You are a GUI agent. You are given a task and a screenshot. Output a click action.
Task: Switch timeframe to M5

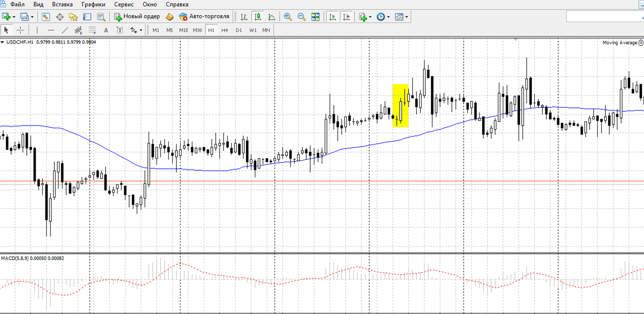pyautogui.click(x=170, y=30)
